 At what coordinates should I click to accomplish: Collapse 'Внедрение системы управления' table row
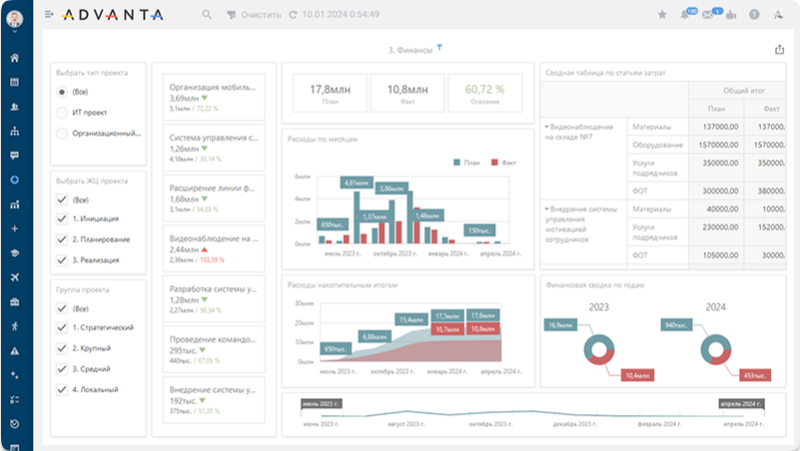(x=547, y=209)
